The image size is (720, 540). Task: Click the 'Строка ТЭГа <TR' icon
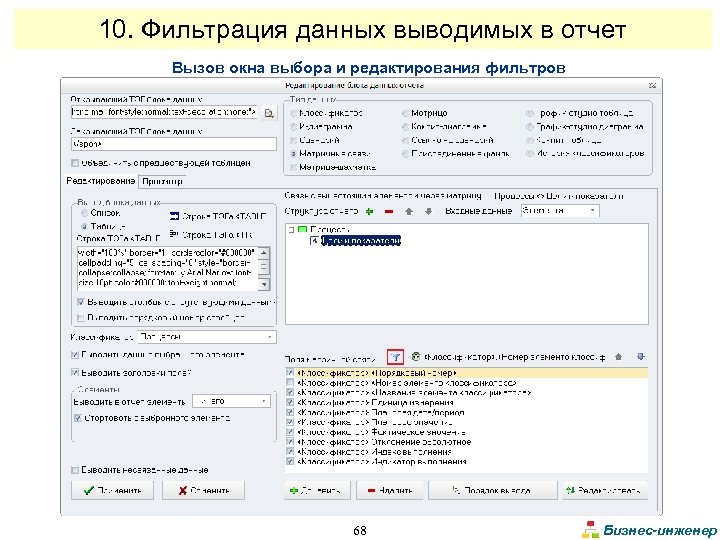[174, 234]
